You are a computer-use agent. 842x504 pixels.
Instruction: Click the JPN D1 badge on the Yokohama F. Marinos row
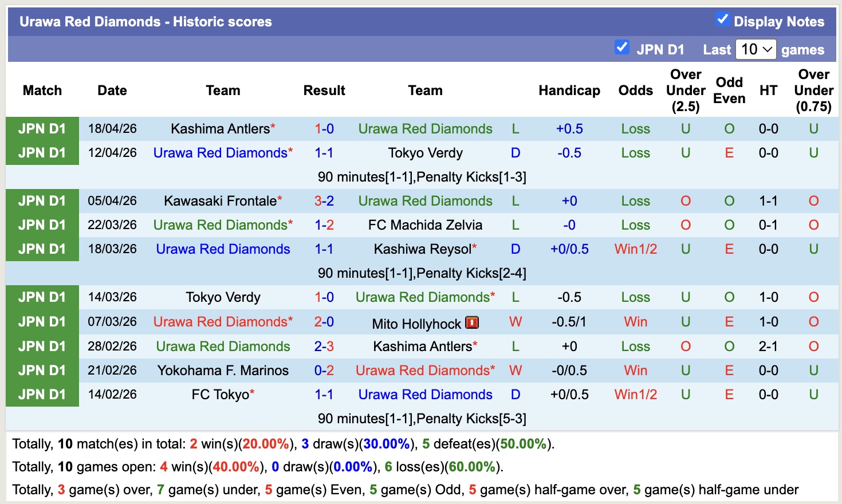tap(42, 370)
